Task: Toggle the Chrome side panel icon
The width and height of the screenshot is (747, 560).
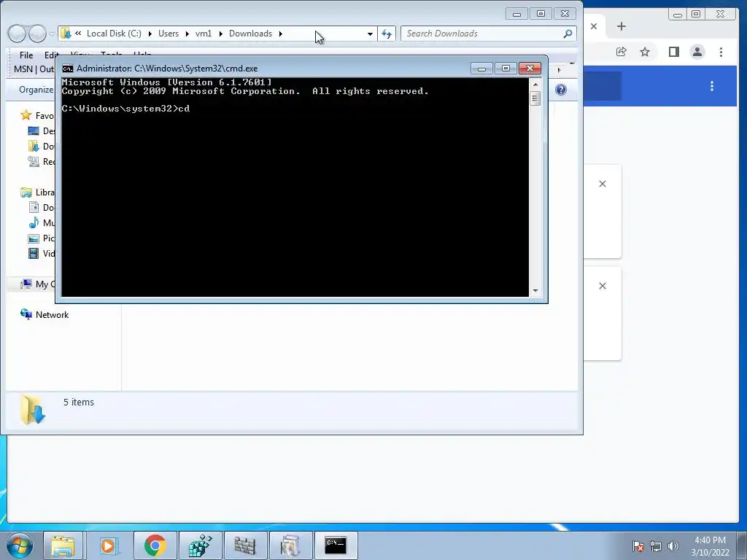Action: (x=673, y=52)
